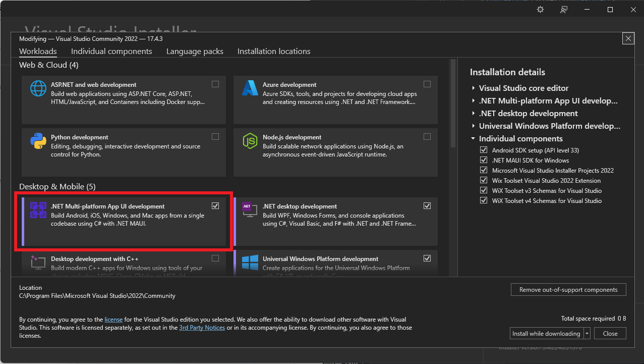Tick the Python development workload checkbox

click(x=215, y=137)
